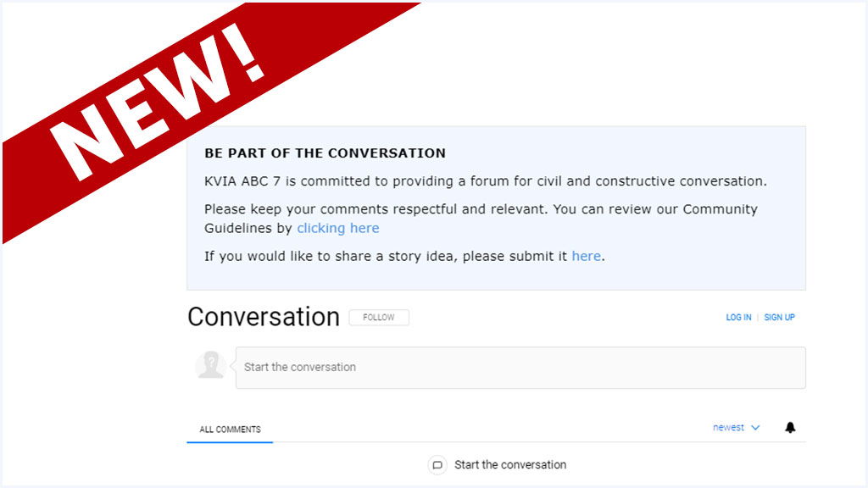
Task: Click the LOG IN link
Action: coord(738,318)
